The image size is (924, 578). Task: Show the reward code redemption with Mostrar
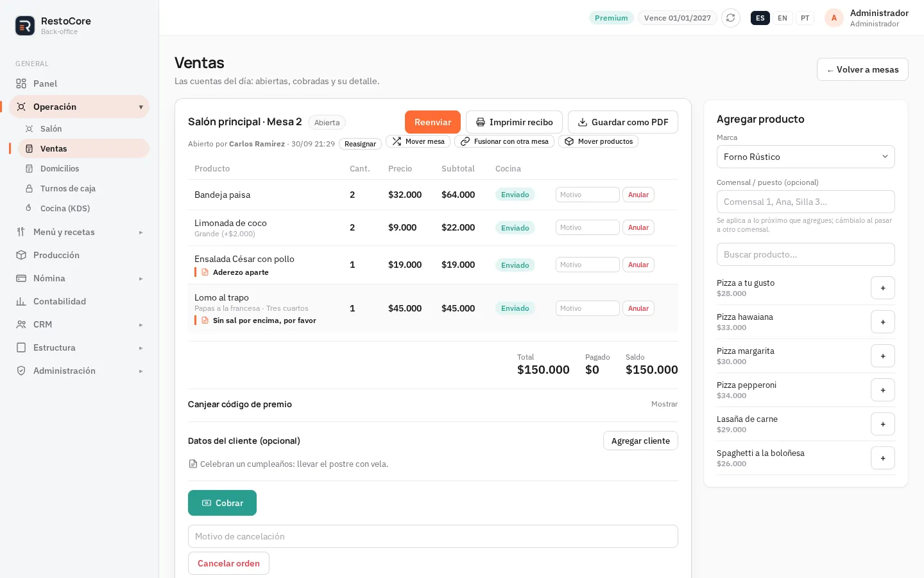pyautogui.click(x=664, y=404)
